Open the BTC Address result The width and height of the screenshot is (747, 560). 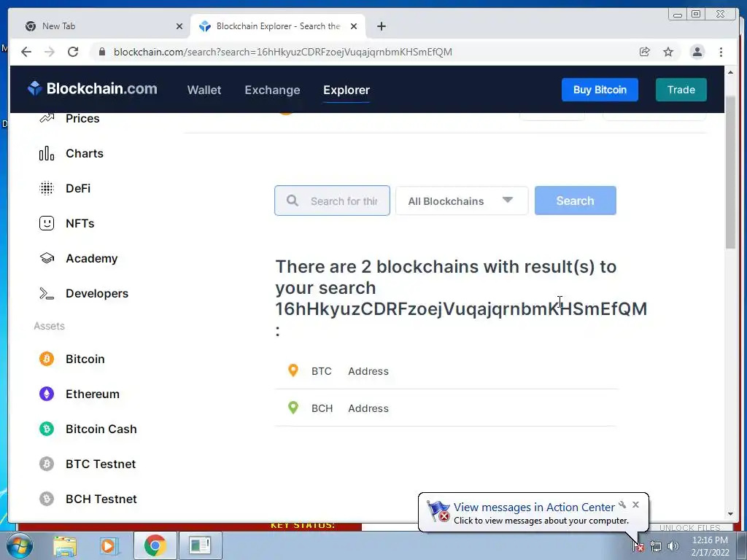point(446,370)
